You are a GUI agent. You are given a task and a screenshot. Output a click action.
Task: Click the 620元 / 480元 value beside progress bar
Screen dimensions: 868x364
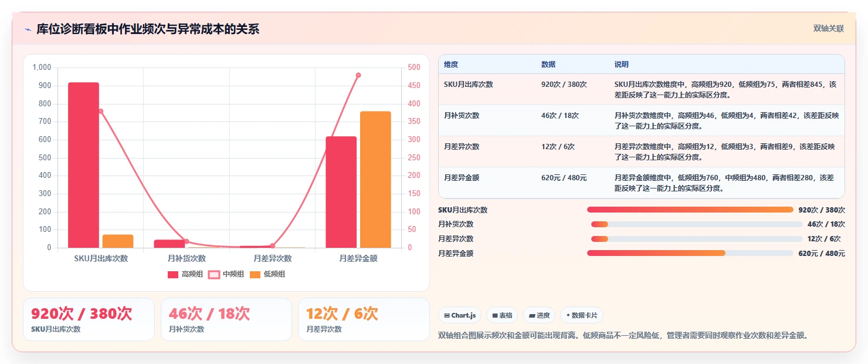tap(822, 253)
